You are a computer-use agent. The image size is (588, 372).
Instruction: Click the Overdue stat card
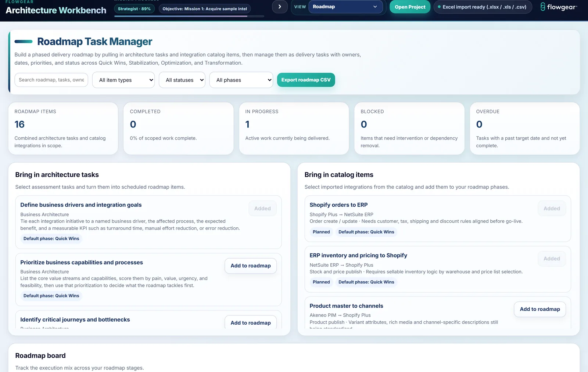[x=525, y=128]
